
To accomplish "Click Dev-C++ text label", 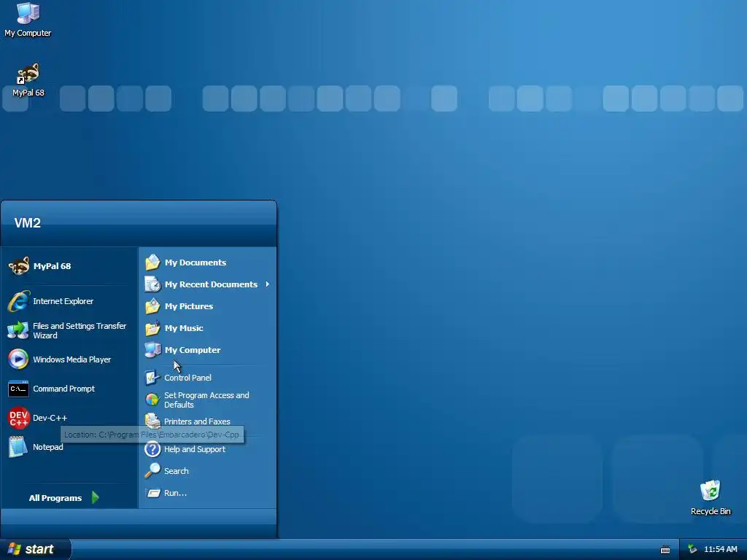I will click(x=50, y=418).
